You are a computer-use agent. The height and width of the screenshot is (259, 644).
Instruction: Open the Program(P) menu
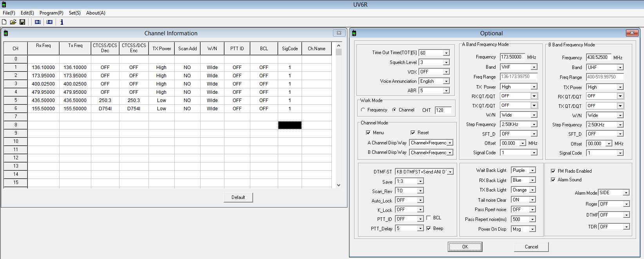coord(51,13)
